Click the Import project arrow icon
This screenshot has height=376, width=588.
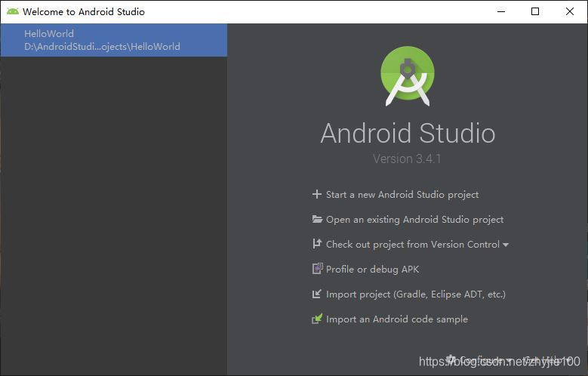click(x=317, y=294)
